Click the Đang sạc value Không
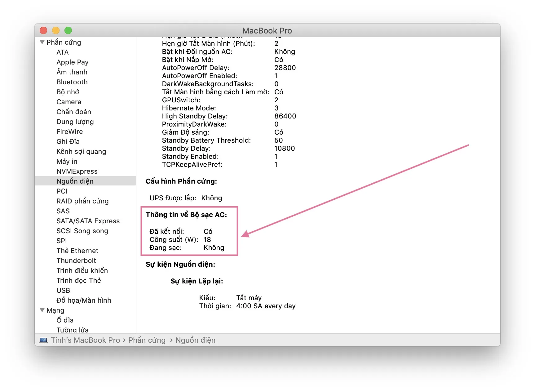This screenshot has width=535, height=392. point(214,247)
